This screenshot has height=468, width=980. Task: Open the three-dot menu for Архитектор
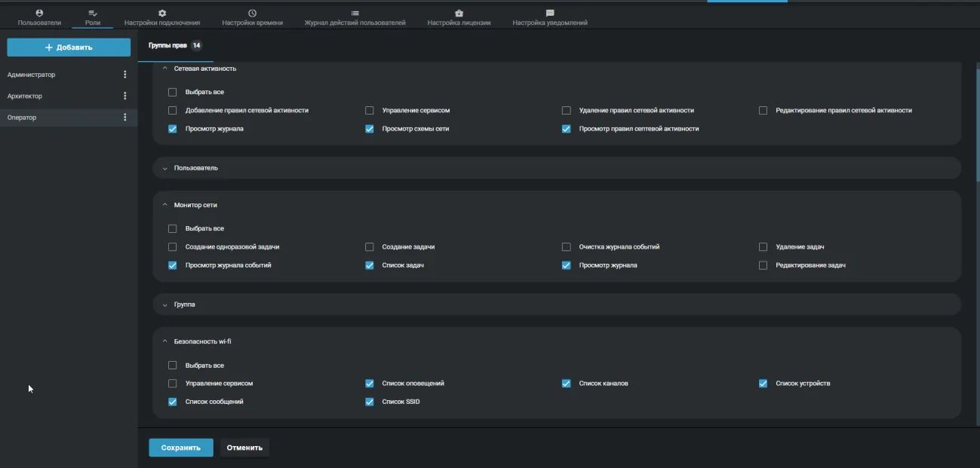(125, 96)
